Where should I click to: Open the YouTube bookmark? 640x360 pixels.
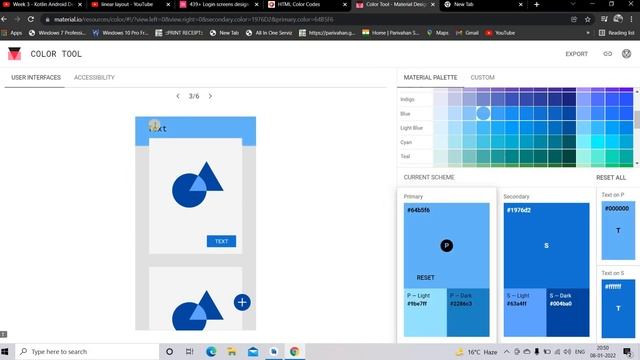(500, 33)
